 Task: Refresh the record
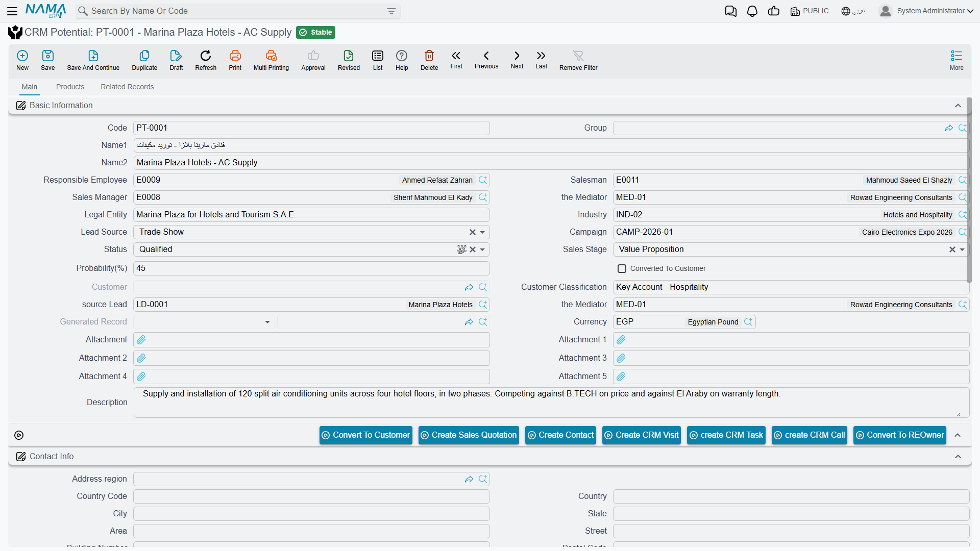click(x=206, y=60)
